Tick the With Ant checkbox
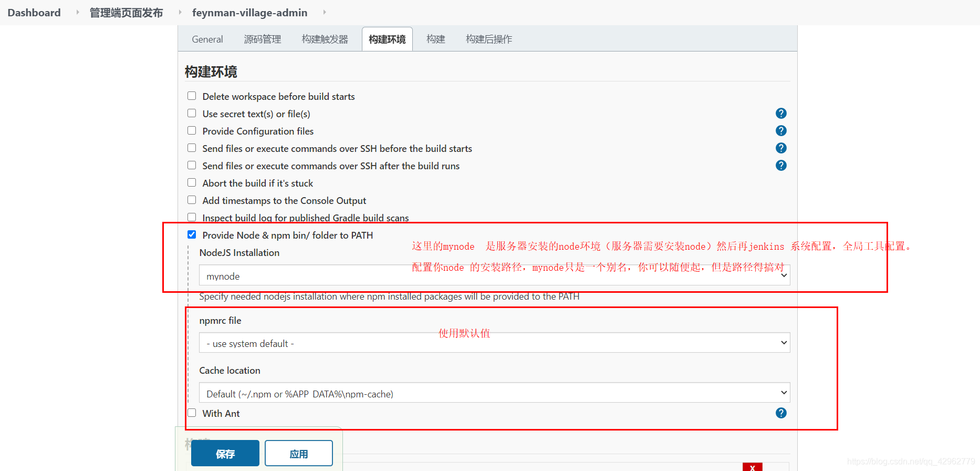Image resolution: width=980 pixels, height=471 pixels. coord(192,413)
